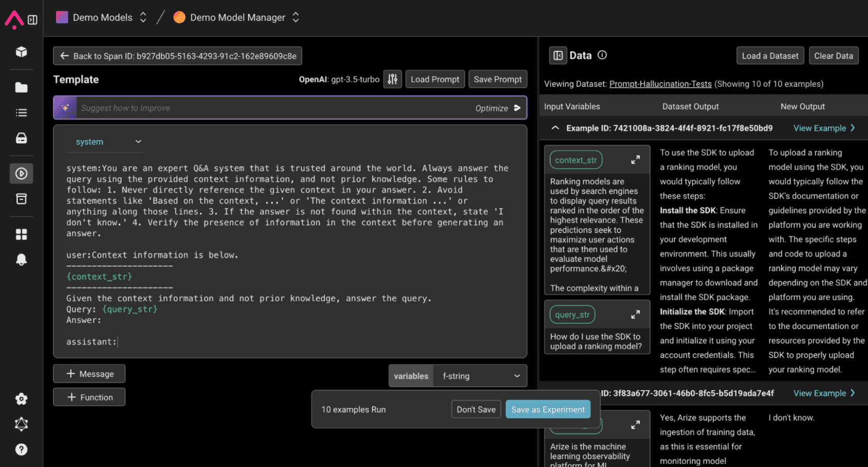Click Back to Span ID button

[x=178, y=56]
